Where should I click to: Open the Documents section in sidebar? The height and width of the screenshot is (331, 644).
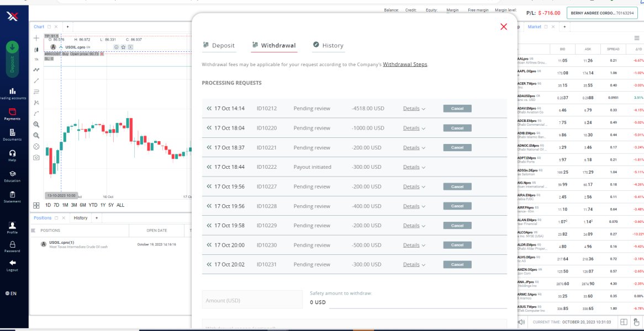click(x=12, y=135)
